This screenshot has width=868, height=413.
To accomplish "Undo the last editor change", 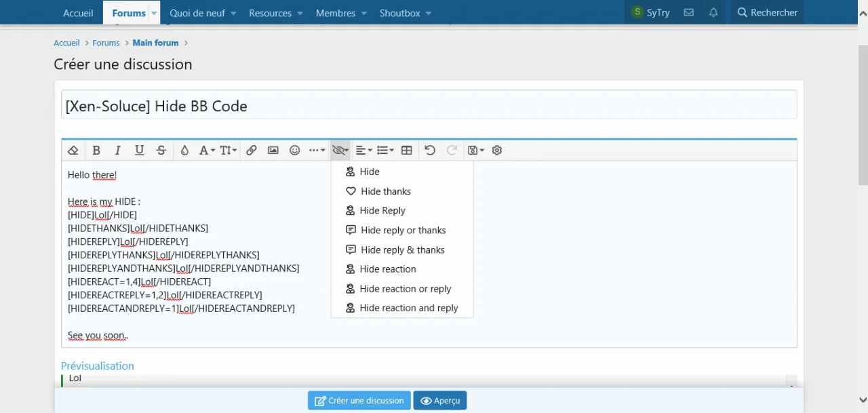I will [430, 150].
